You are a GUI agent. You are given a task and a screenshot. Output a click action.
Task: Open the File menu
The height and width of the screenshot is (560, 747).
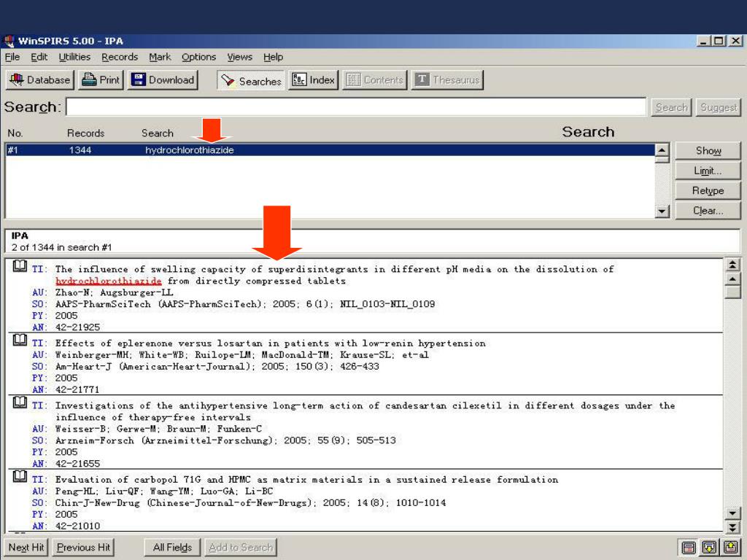[12, 57]
